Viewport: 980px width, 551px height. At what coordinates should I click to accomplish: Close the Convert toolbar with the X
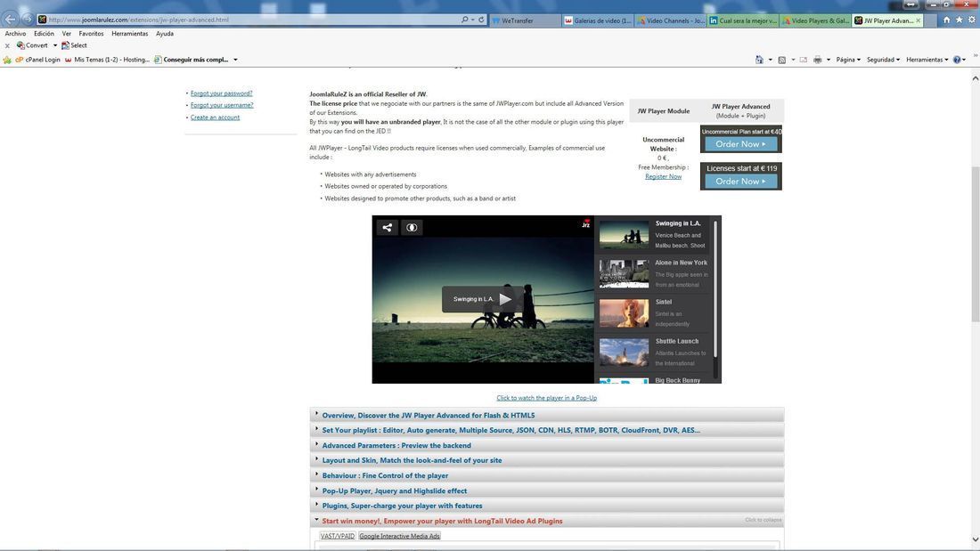7,45
